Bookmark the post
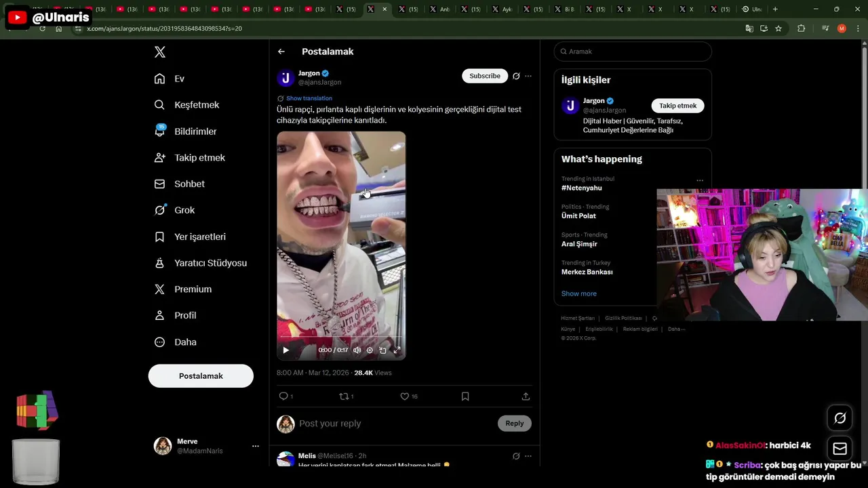Viewport: 868px width, 488px height. [x=465, y=396]
